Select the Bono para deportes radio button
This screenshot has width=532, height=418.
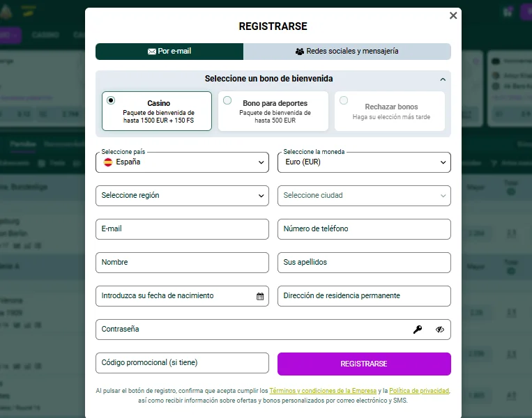point(227,100)
